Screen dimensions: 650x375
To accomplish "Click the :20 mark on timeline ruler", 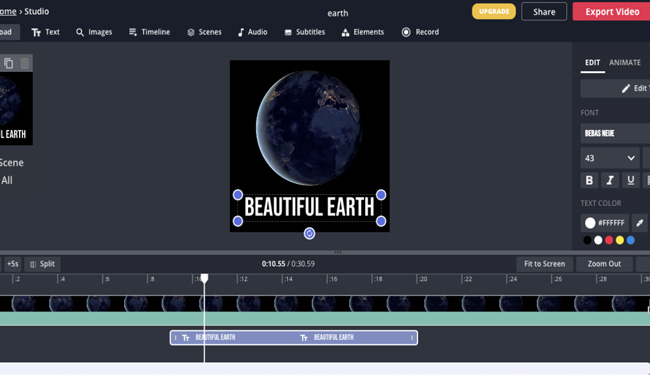I will (423, 279).
